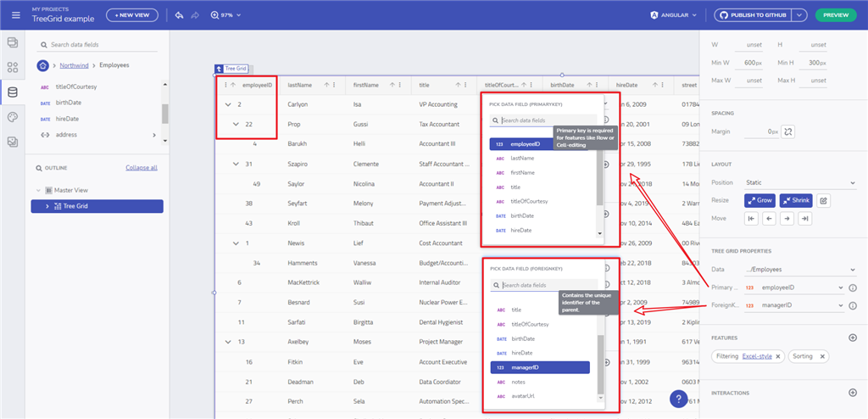Open the Angular framework dropdown

click(674, 15)
